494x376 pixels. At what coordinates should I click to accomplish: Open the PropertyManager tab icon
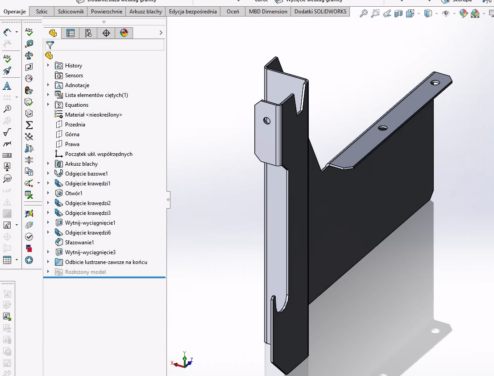tap(70, 33)
